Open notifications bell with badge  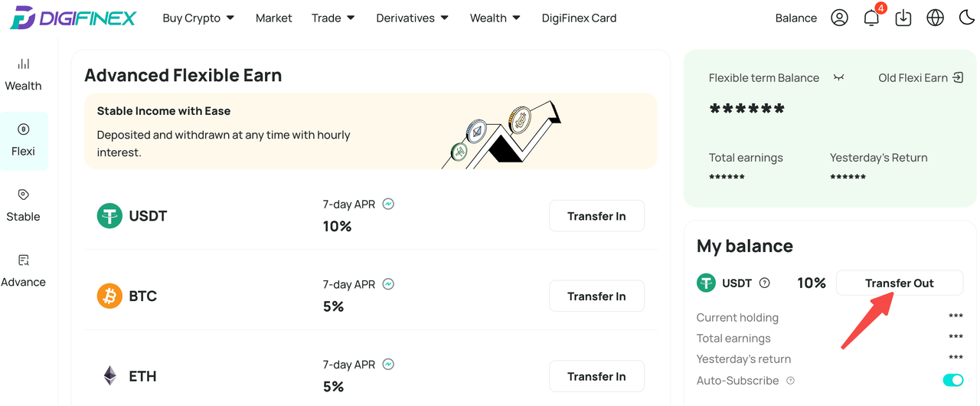pos(873,16)
